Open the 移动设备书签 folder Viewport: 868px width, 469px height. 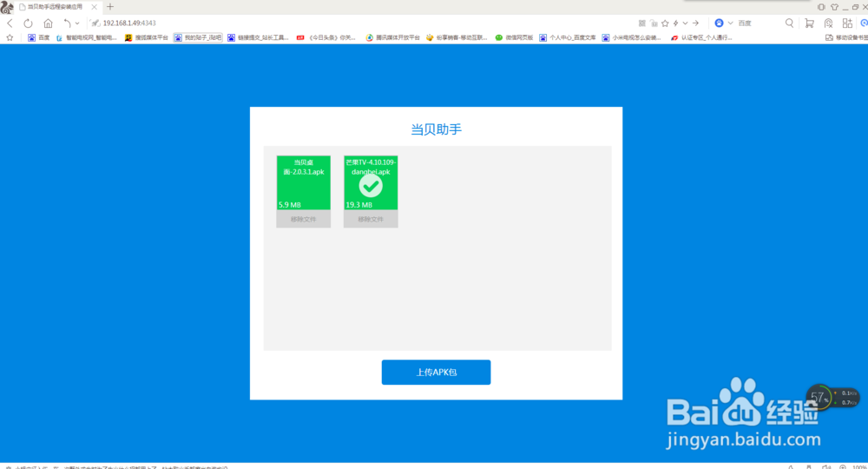[x=845, y=37]
